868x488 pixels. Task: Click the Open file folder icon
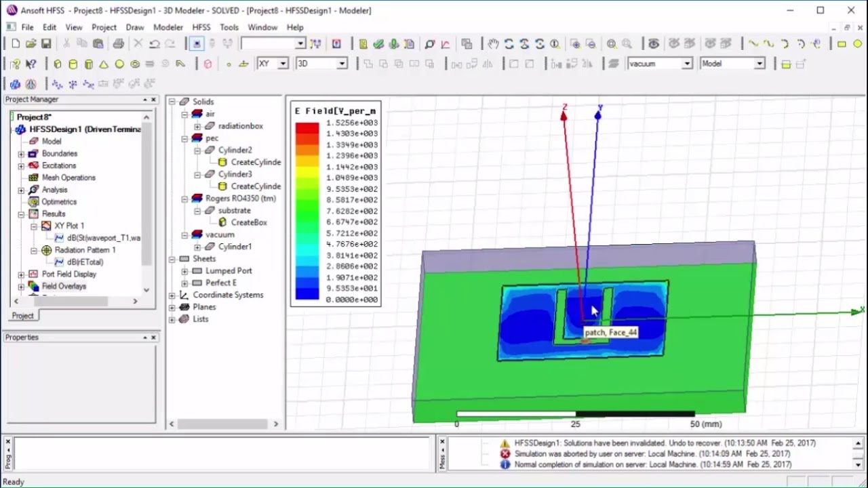coord(31,44)
